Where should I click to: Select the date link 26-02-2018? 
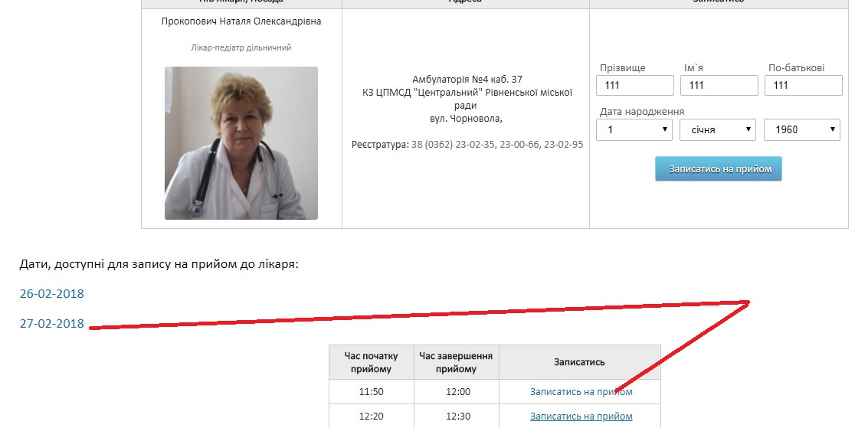point(52,294)
